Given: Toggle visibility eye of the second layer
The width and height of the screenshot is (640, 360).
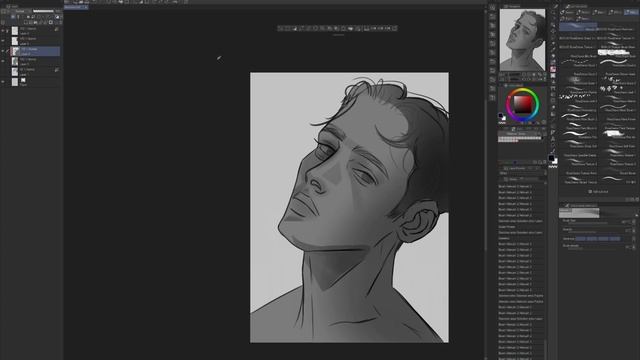Looking at the screenshot, I should pyautogui.click(x=3, y=41).
